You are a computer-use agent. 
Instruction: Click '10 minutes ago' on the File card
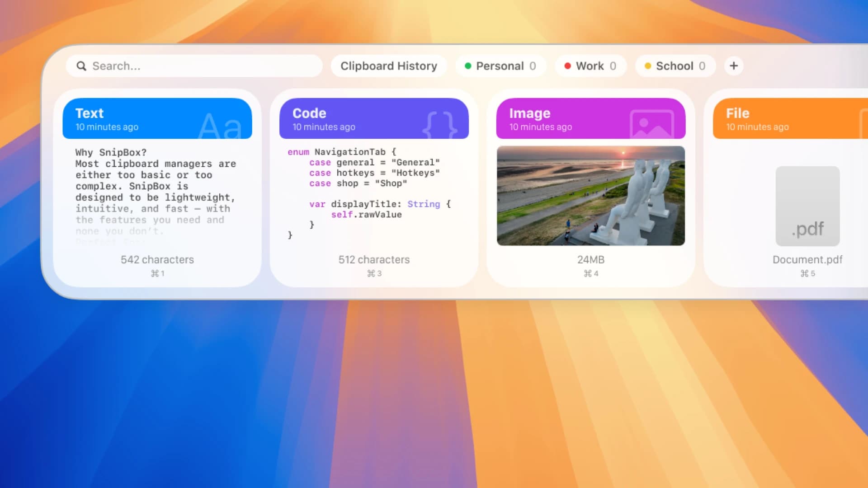tap(757, 127)
